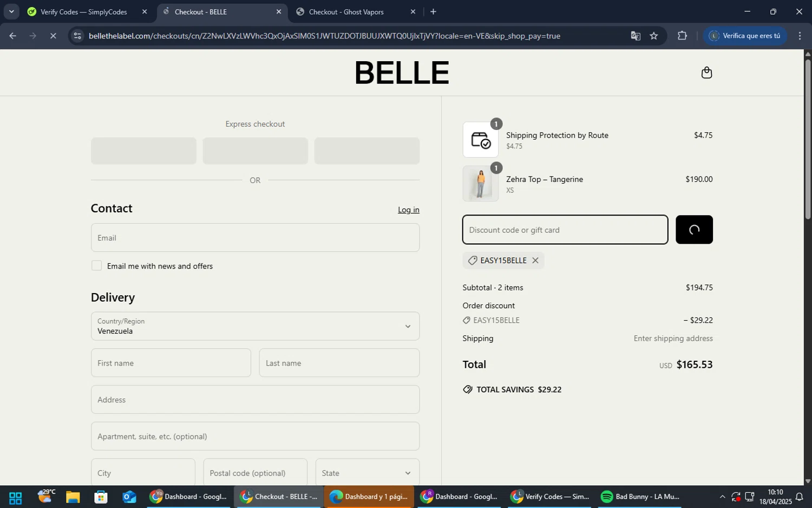Open the notifications bell in the taskbar
812x508 pixels.
(799, 497)
